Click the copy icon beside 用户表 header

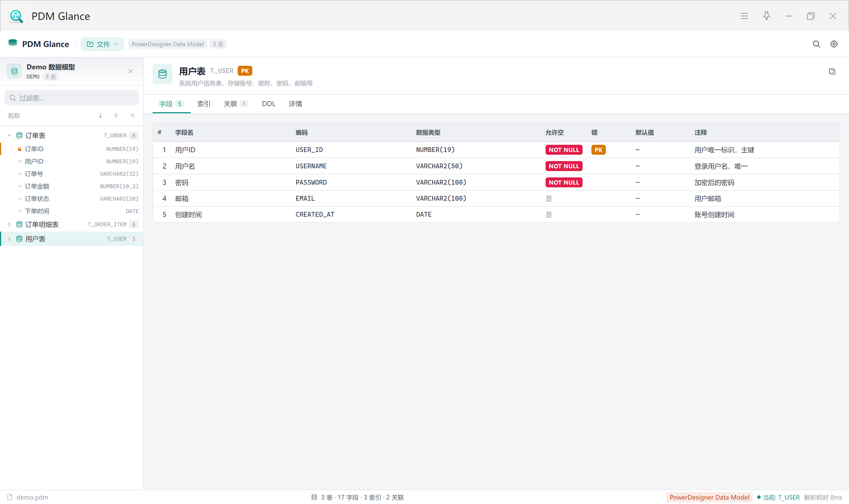pos(832,72)
